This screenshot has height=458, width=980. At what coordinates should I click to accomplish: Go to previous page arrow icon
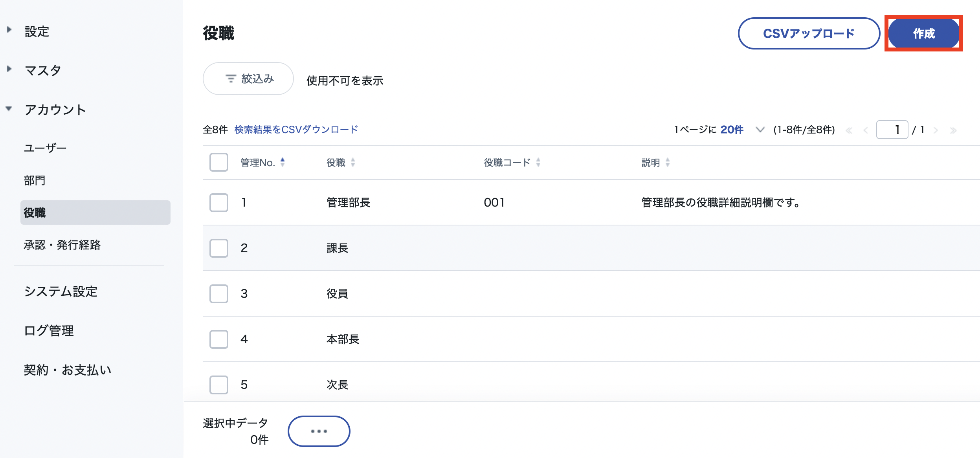click(866, 130)
